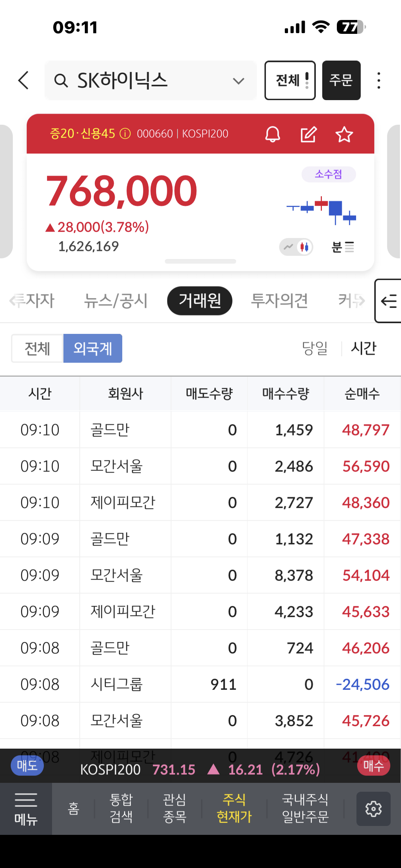
Task: Tap the info circle next to 신용45
Action: pyautogui.click(x=125, y=134)
